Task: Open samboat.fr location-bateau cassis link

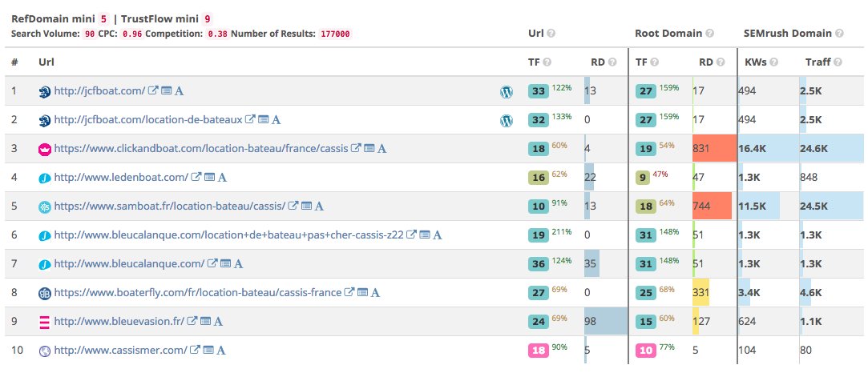Action: [x=170, y=206]
